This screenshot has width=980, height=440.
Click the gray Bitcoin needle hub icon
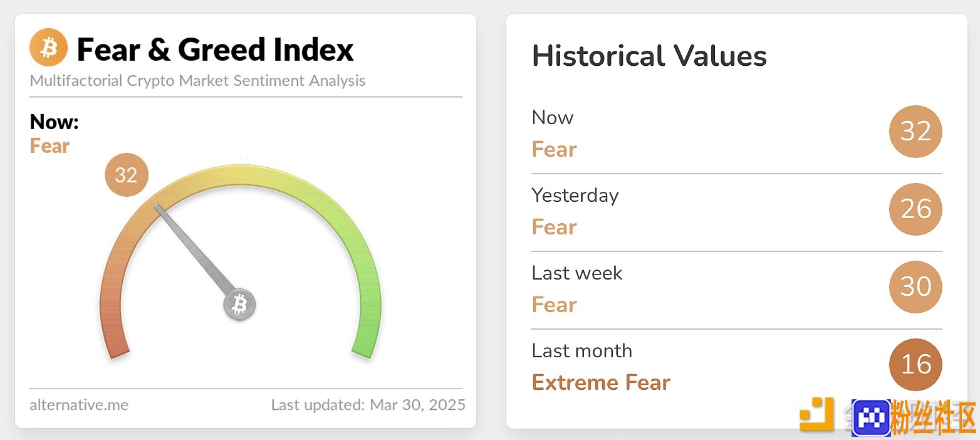point(240,305)
